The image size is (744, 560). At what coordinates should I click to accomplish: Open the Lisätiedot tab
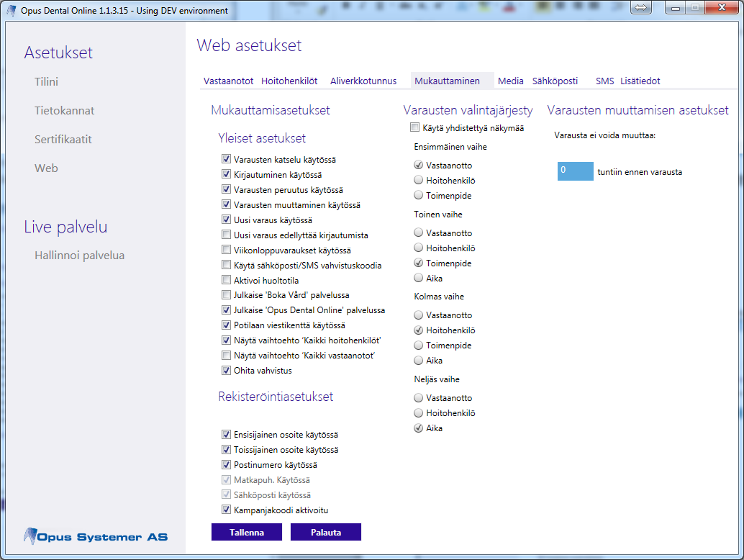click(x=640, y=81)
